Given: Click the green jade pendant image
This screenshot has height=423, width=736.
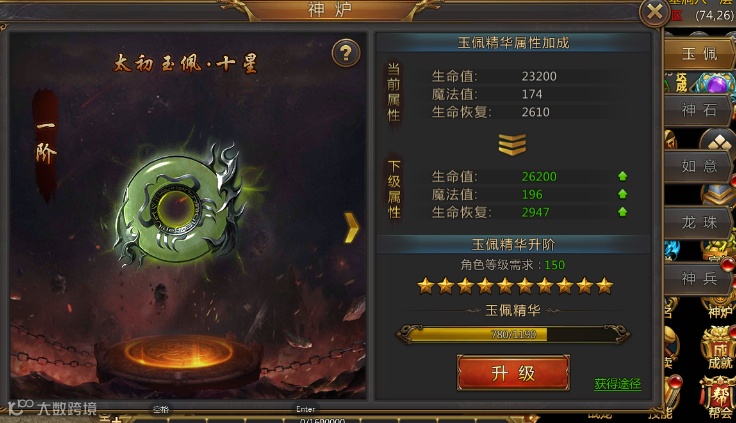Looking at the screenshot, I should 181,205.
